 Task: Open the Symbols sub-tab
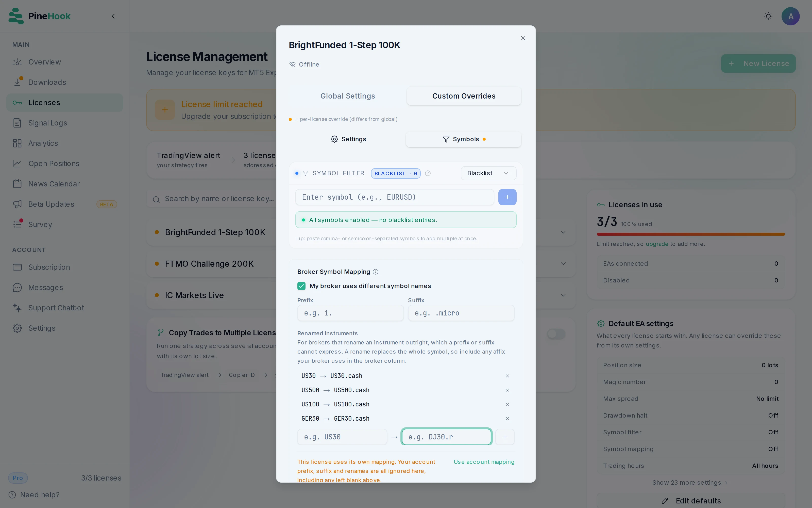[x=463, y=139]
